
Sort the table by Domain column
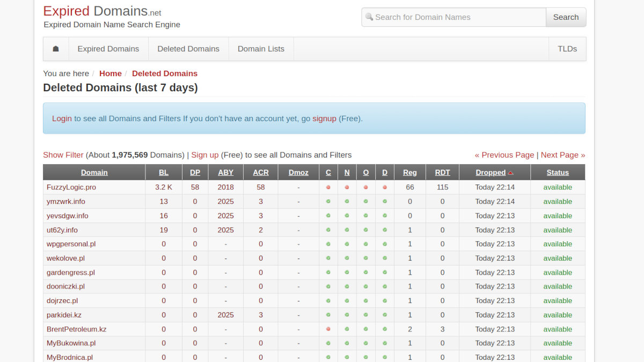click(94, 173)
